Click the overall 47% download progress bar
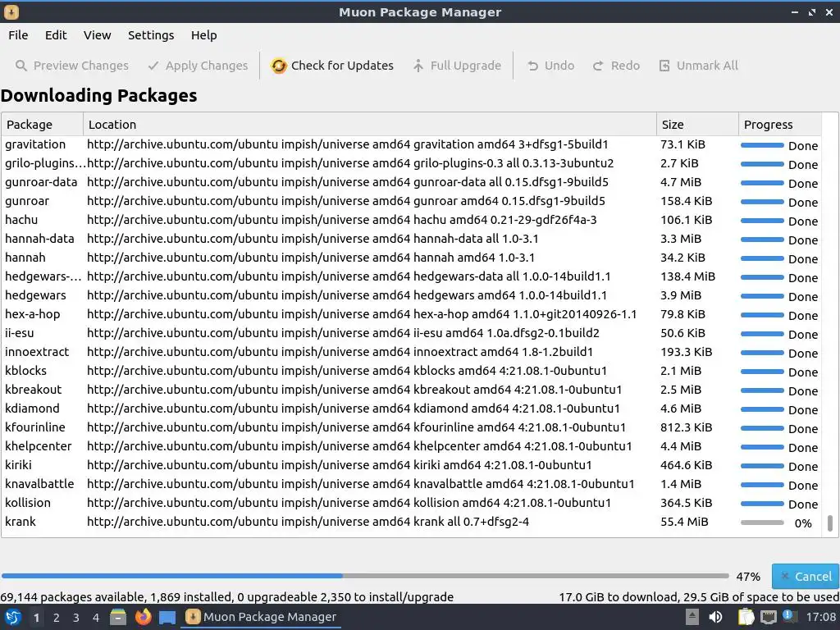Image resolution: width=840 pixels, height=630 pixels. (x=365, y=577)
